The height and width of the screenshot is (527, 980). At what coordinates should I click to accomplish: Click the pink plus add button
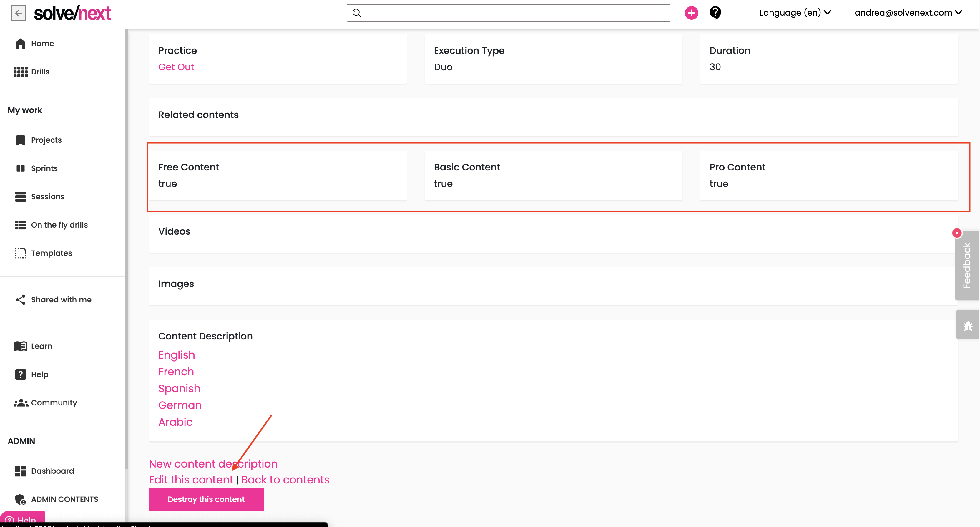(x=691, y=13)
